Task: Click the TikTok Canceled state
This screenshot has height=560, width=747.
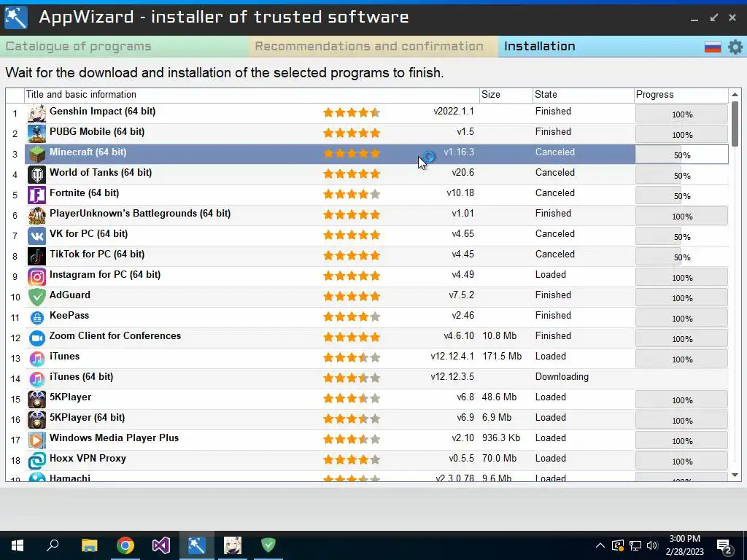Action: (x=554, y=254)
